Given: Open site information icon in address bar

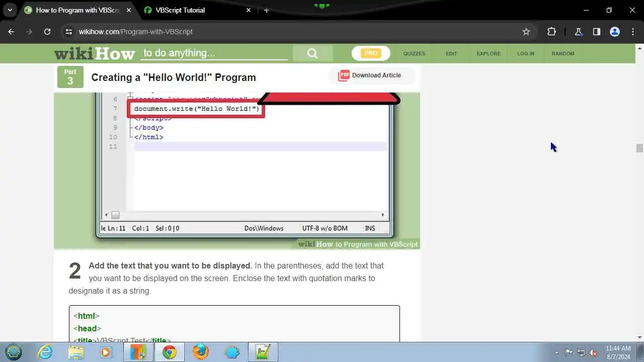Looking at the screenshot, I should (69, 32).
